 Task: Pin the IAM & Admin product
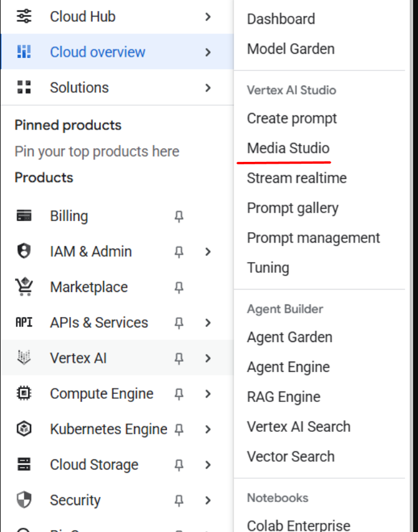pos(179,252)
